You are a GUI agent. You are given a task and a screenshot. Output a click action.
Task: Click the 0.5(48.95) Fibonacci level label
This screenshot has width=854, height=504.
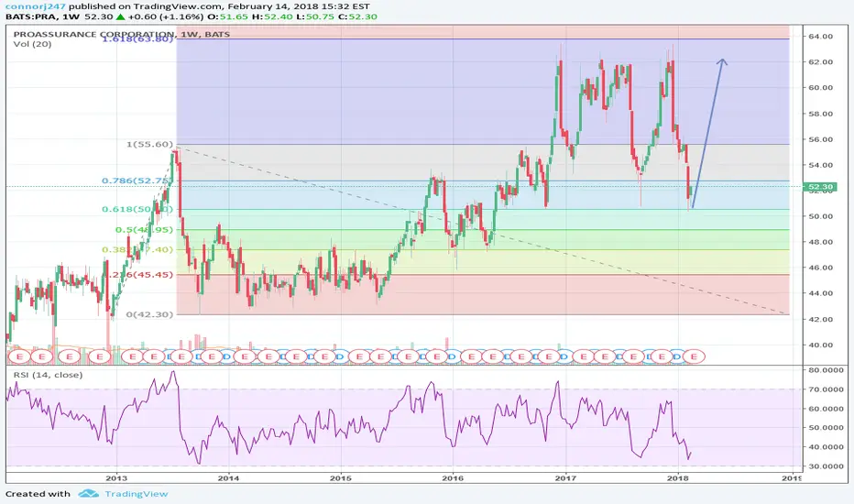coord(144,230)
